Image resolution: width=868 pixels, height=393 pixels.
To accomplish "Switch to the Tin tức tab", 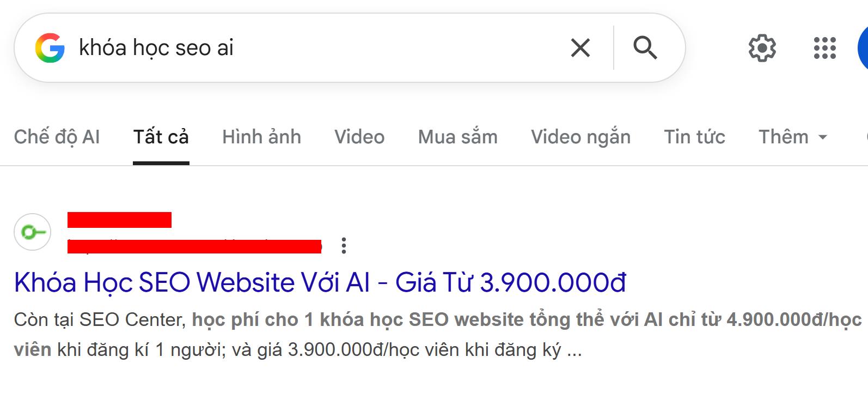I will tap(695, 137).
